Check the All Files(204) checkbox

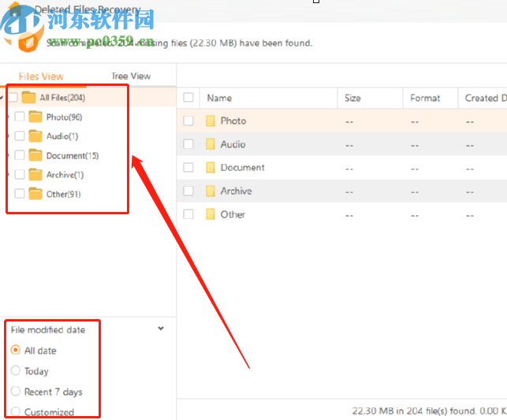(x=13, y=97)
